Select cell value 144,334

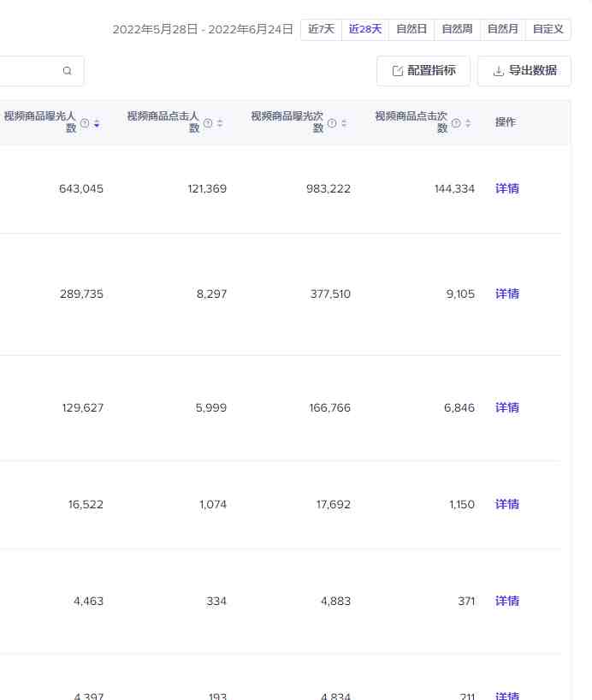(454, 189)
